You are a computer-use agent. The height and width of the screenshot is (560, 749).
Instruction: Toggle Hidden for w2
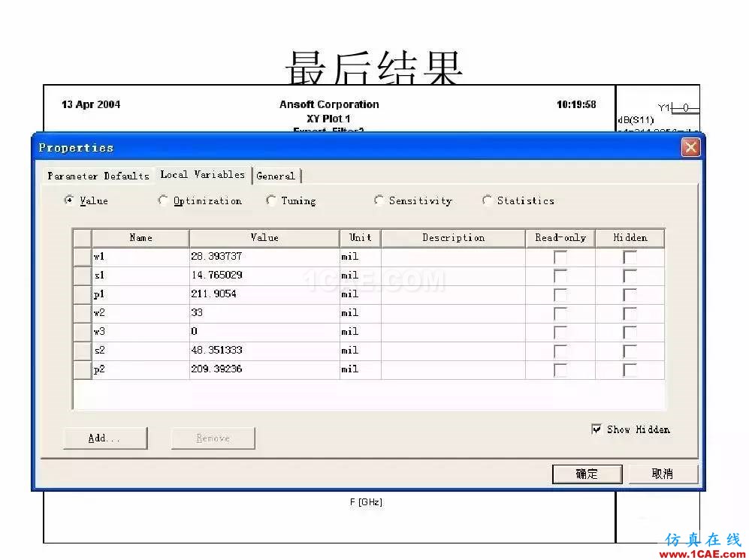pos(630,313)
